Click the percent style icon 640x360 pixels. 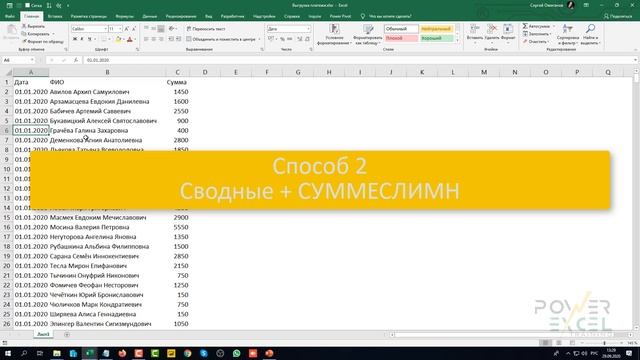282,39
